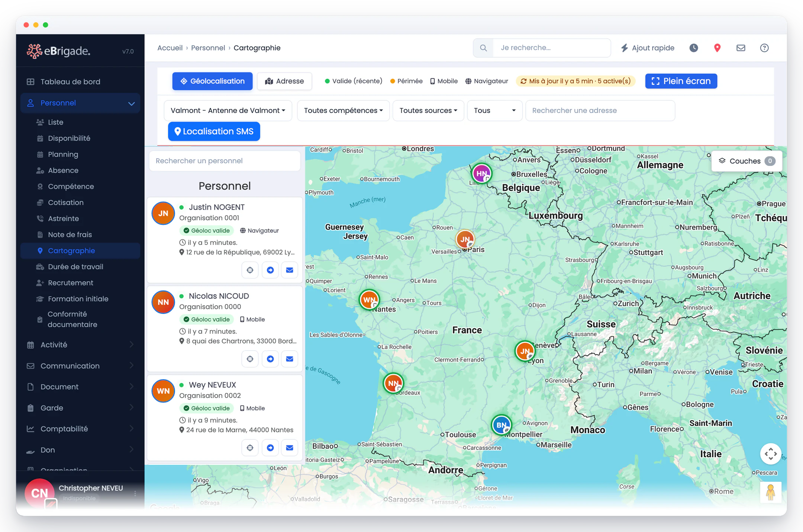Click the Je recherche search field
The width and height of the screenshot is (803, 532).
pyautogui.click(x=552, y=48)
